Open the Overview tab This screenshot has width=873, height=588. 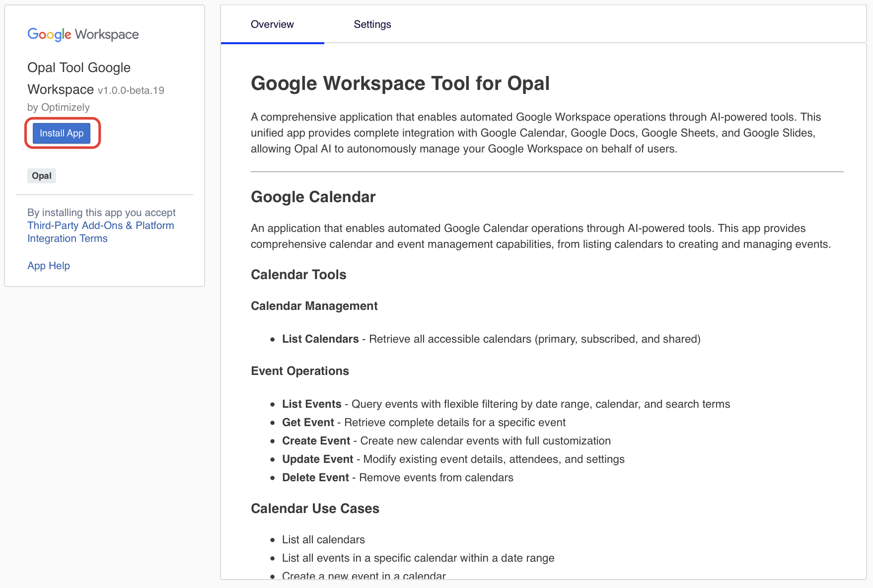point(272,24)
